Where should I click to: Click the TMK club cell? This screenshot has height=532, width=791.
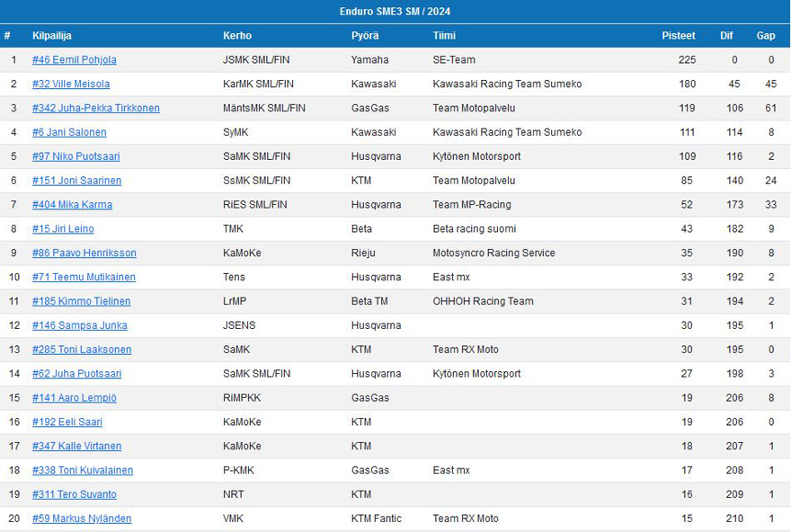click(x=233, y=229)
